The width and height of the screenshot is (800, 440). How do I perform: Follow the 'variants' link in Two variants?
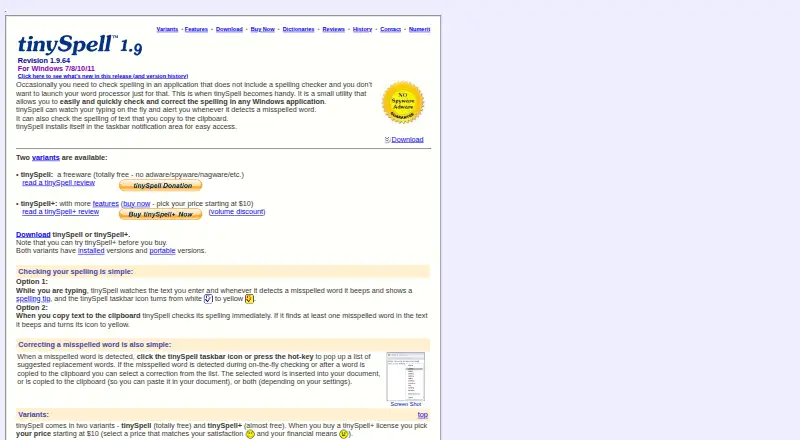(x=46, y=157)
